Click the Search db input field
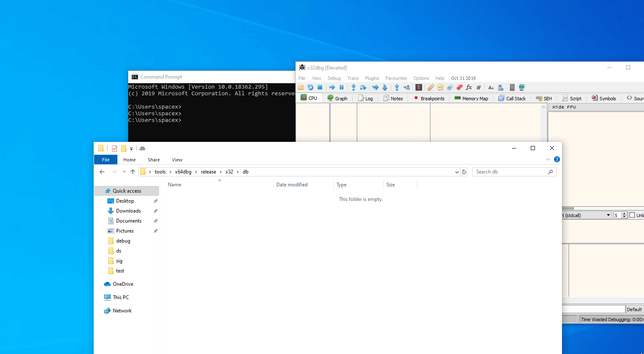The width and height of the screenshot is (644, 354). coord(514,172)
